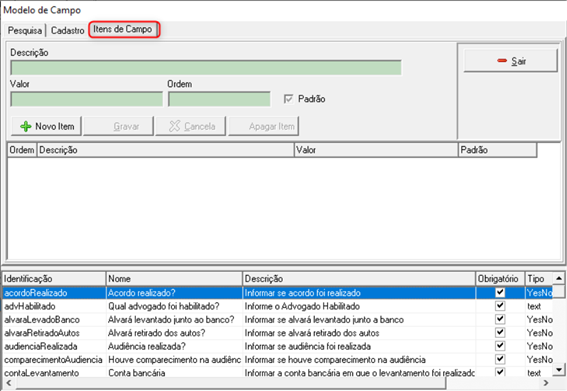
Task: Click the red minus icon on Sair
Action: [x=502, y=60]
